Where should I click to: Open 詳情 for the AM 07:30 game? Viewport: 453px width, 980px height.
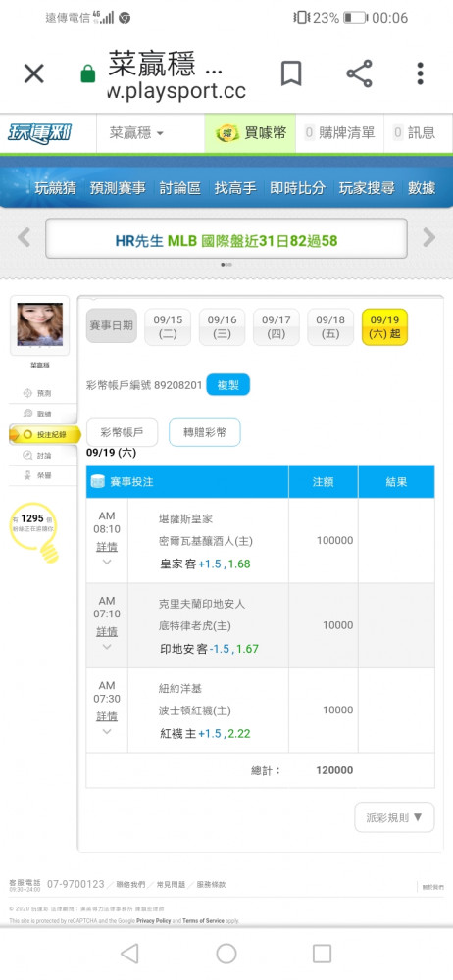[x=107, y=716]
